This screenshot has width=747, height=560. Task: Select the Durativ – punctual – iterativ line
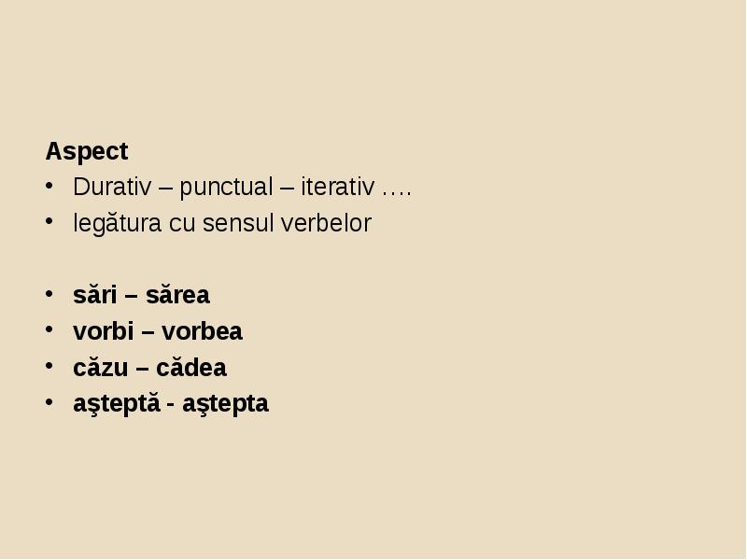point(242,188)
